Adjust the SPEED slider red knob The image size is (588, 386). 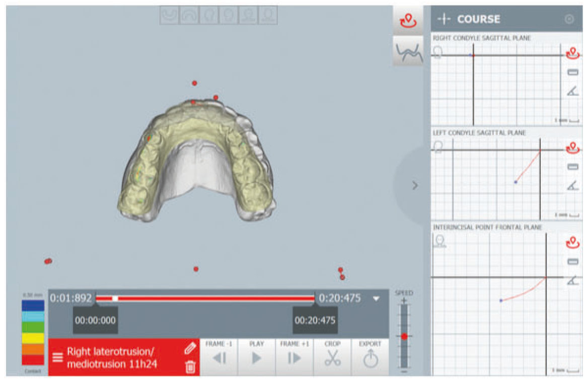pyautogui.click(x=404, y=336)
